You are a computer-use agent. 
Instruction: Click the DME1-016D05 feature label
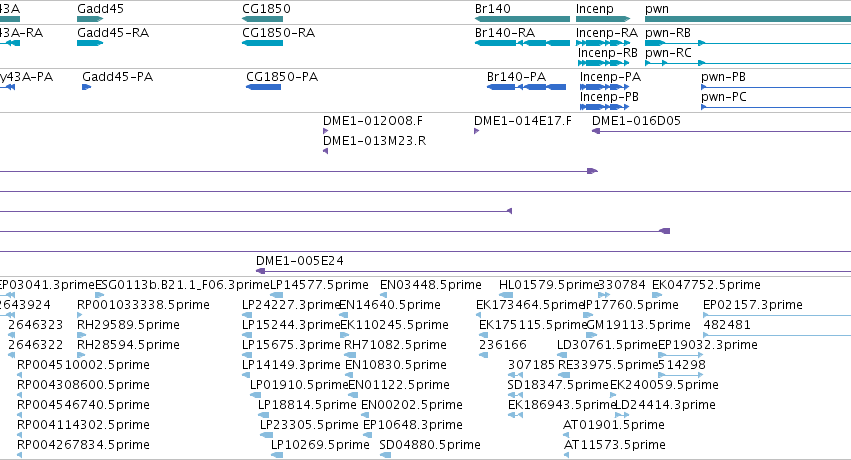tap(636, 121)
